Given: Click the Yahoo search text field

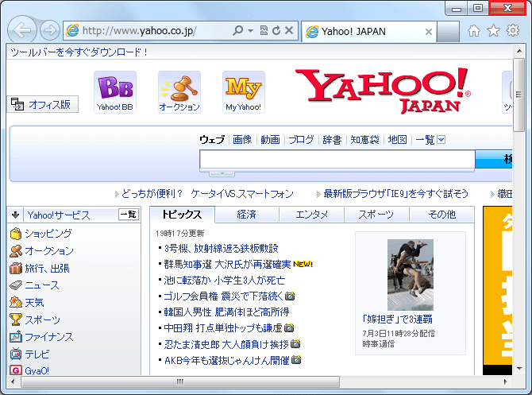Looking at the screenshot, I should pyautogui.click(x=337, y=160).
